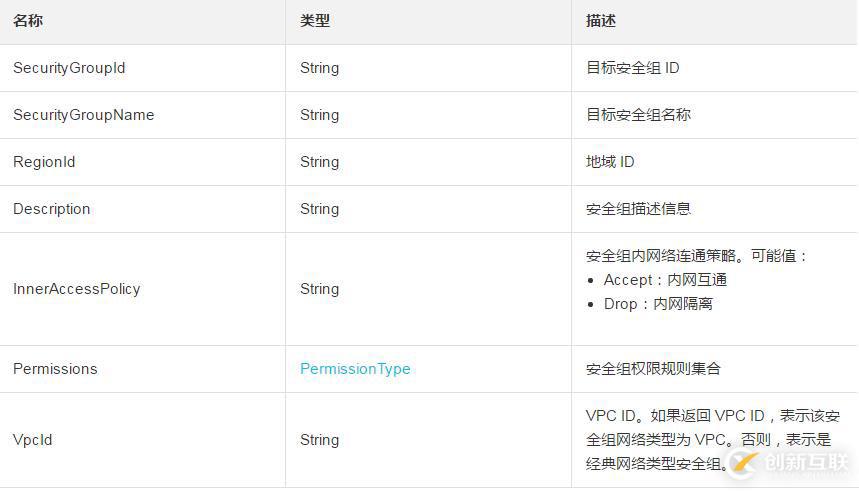Click the Description parameter name
This screenshot has width=859, height=492.
(x=51, y=209)
